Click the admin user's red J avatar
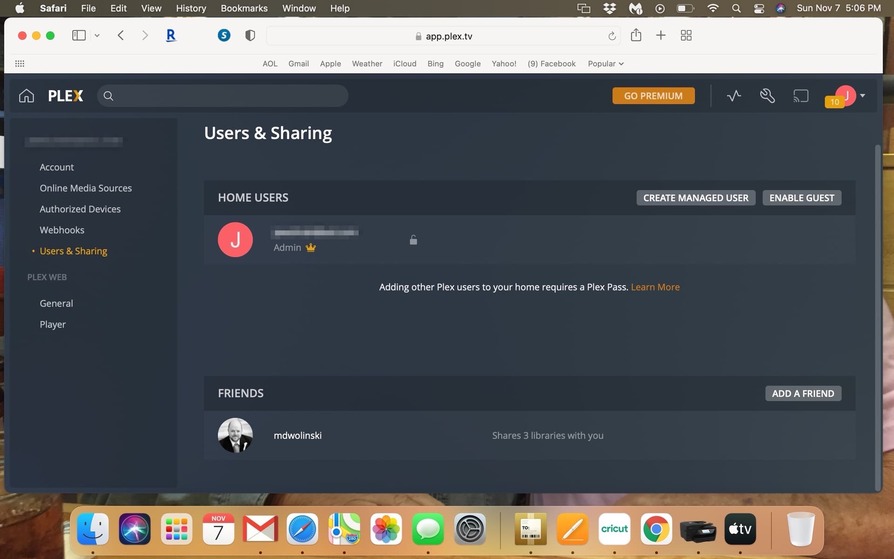894x559 pixels. coord(235,240)
